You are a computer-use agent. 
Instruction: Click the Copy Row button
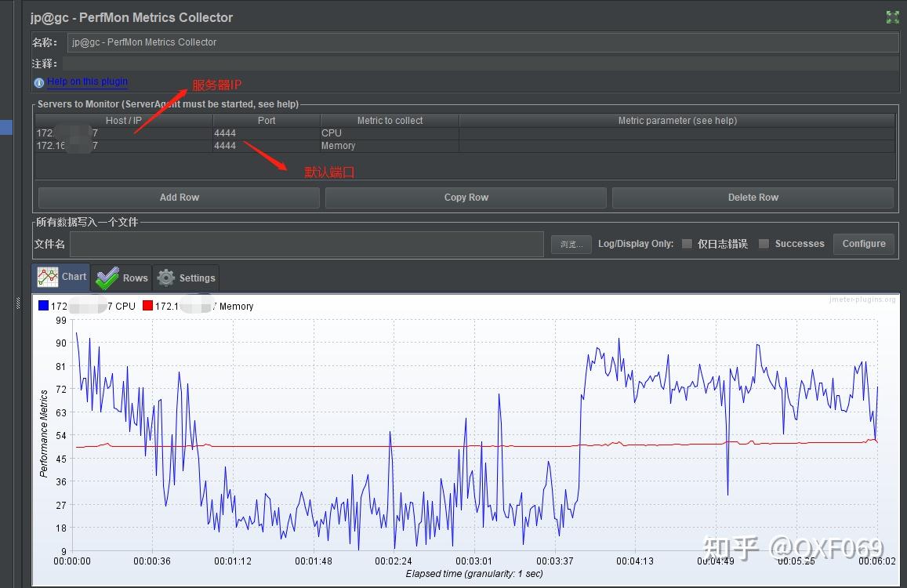point(466,198)
